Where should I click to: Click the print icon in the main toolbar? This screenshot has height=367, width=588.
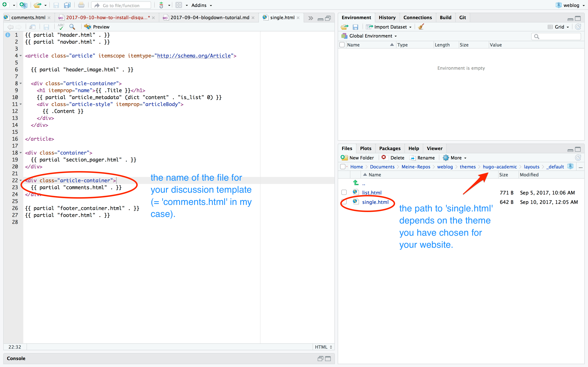[x=81, y=5]
